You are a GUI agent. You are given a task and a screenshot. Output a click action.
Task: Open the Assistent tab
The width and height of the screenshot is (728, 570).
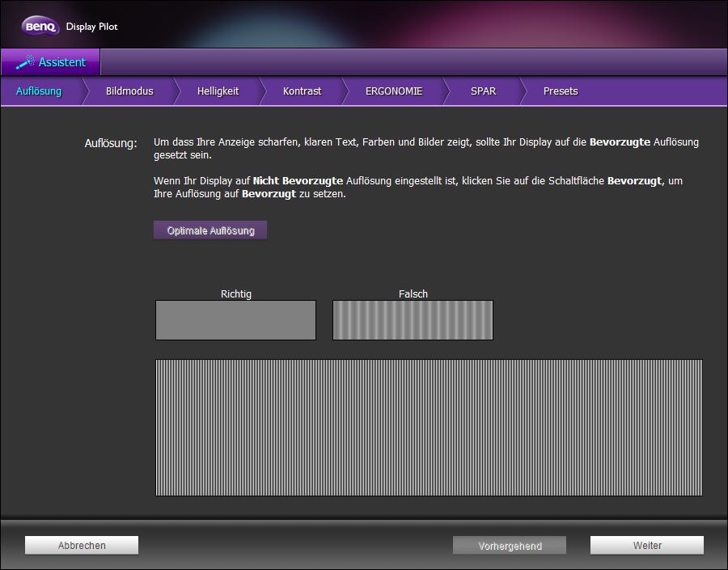pyautogui.click(x=61, y=62)
